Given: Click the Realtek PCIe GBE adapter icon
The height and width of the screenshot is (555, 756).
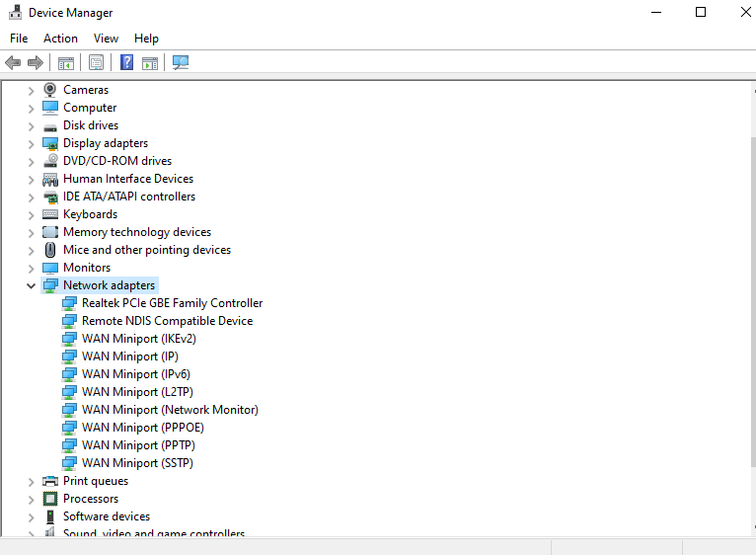Looking at the screenshot, I should pyautogui.click(x=69, y=303).
